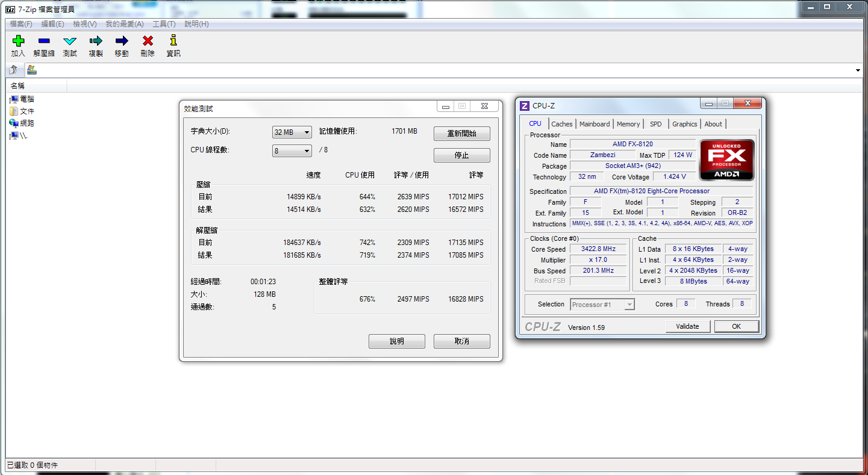
Task: Click the OK button in CPU-Z
Action: 737,326
